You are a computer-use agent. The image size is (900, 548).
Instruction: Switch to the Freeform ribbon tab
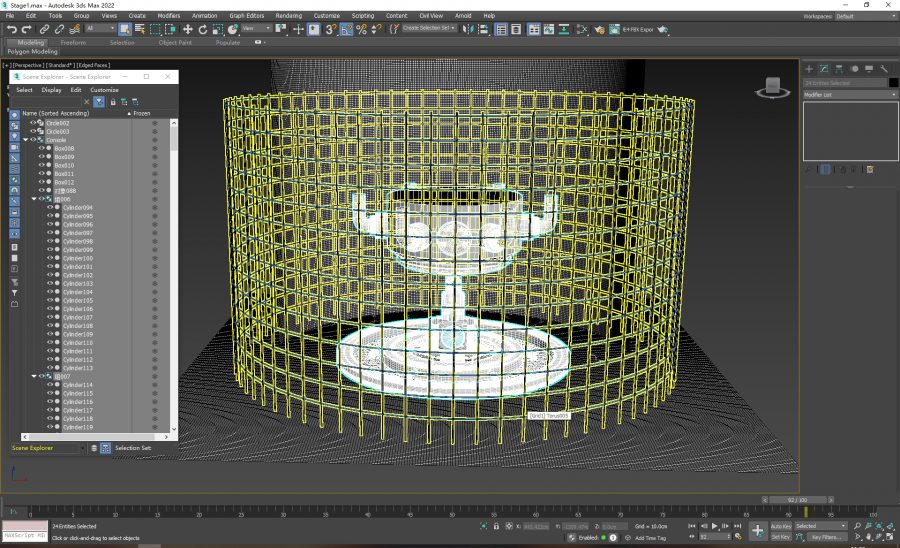(73, 43)
